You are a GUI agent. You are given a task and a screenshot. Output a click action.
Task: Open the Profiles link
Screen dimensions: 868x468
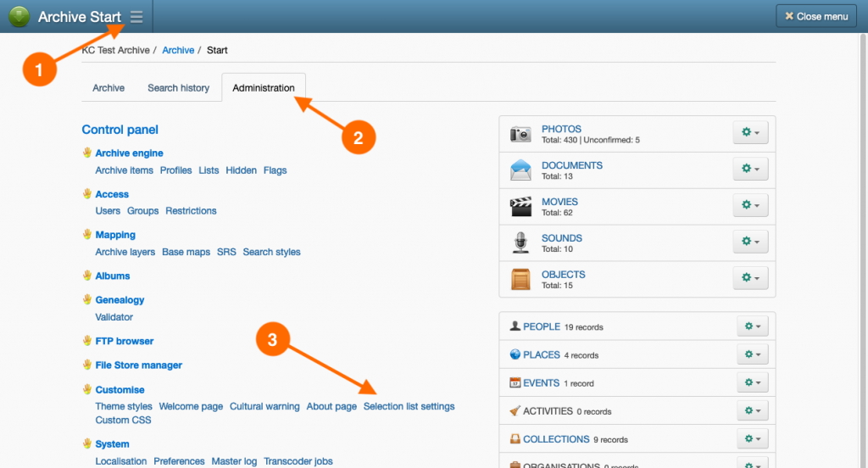(x=176, y=170)
